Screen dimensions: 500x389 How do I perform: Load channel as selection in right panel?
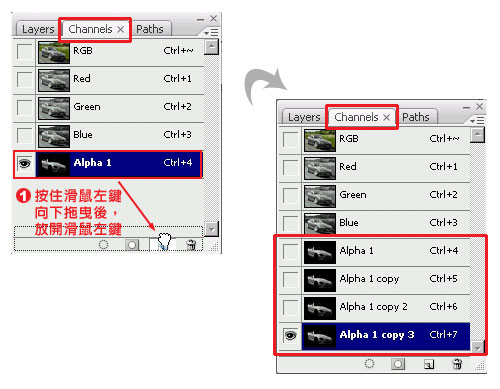pos(369,363)
